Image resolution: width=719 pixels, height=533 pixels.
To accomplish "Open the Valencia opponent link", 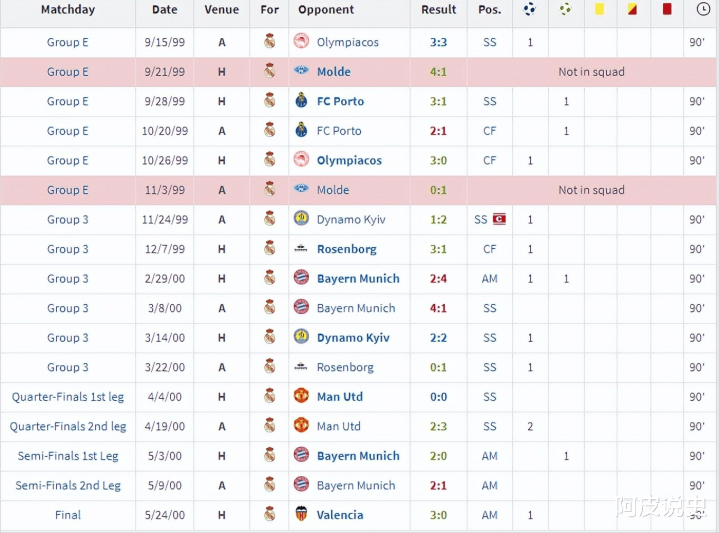I will coord(340,515).
